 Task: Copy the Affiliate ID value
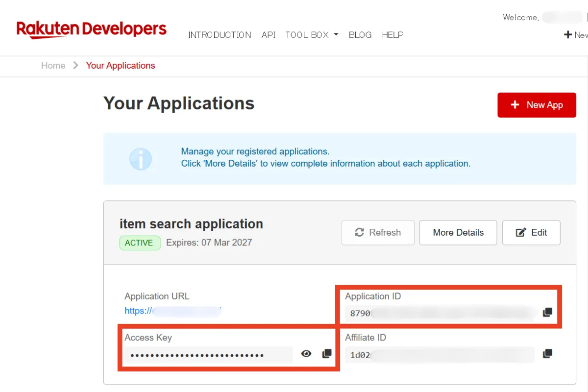click(547, 354)
